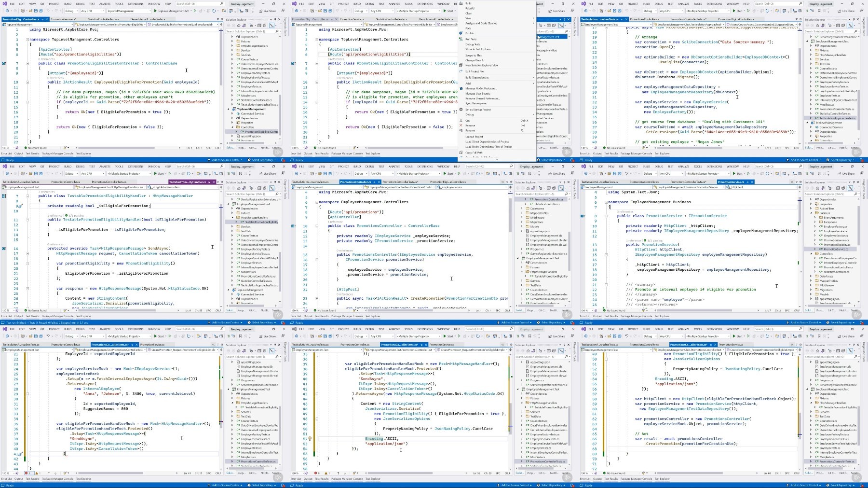Toggle Solution Explorer auto-hide pin in TopLevelManagementAPI window
The height and width of the screenshot is (488, 868).
pyautogui.click(x=275, y=19)
